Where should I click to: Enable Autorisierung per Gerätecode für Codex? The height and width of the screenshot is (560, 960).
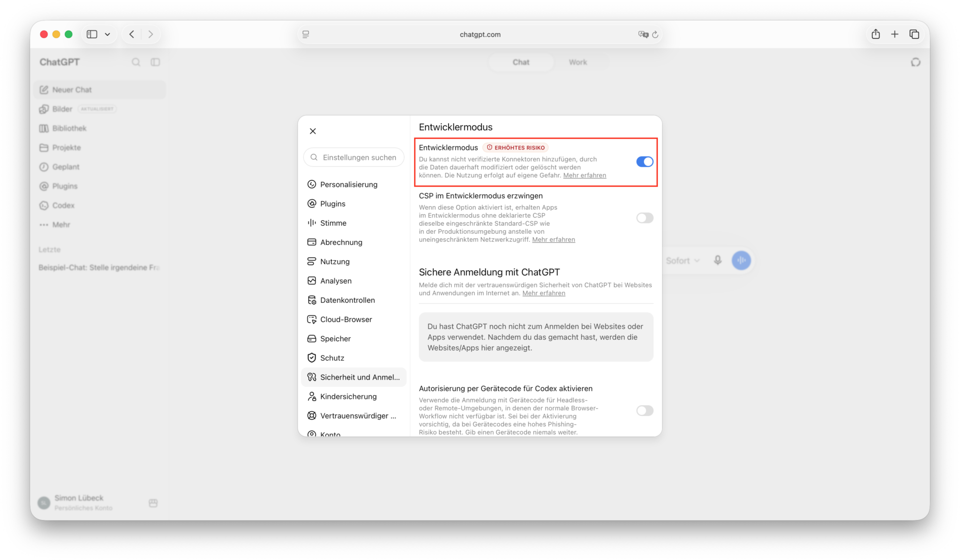(644, 411)
